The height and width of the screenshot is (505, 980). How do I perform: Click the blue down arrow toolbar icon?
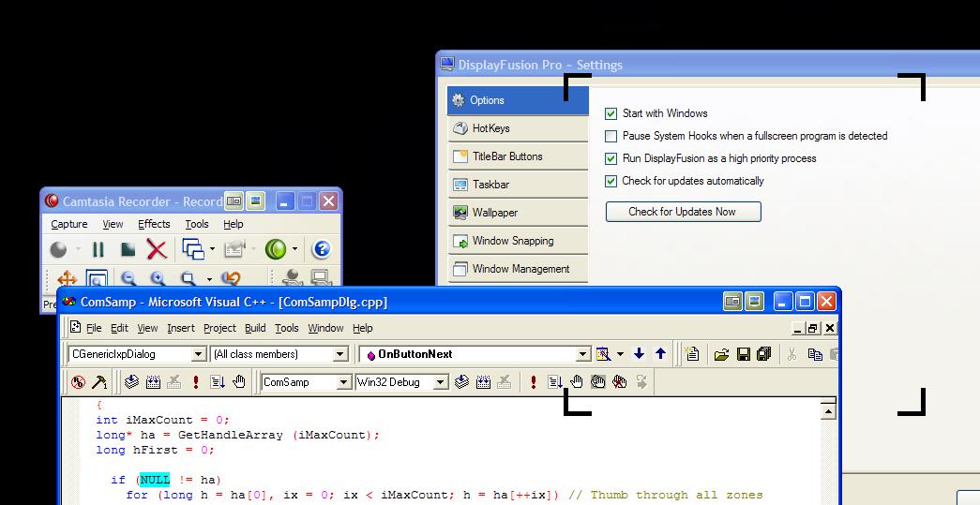tap(640, 354)
